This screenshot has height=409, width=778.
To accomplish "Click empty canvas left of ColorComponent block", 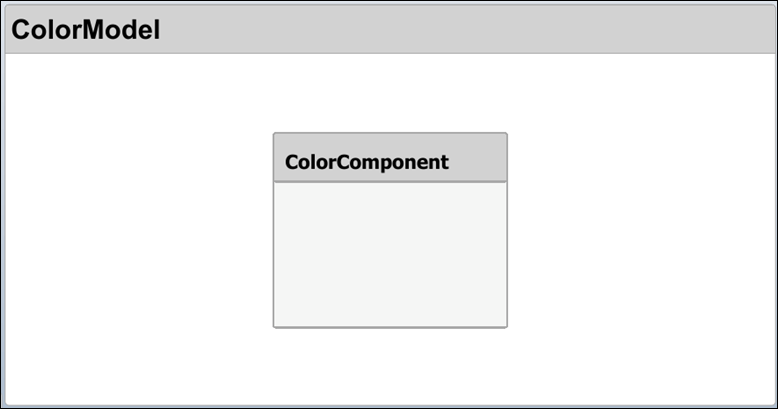I will (140, 230).
